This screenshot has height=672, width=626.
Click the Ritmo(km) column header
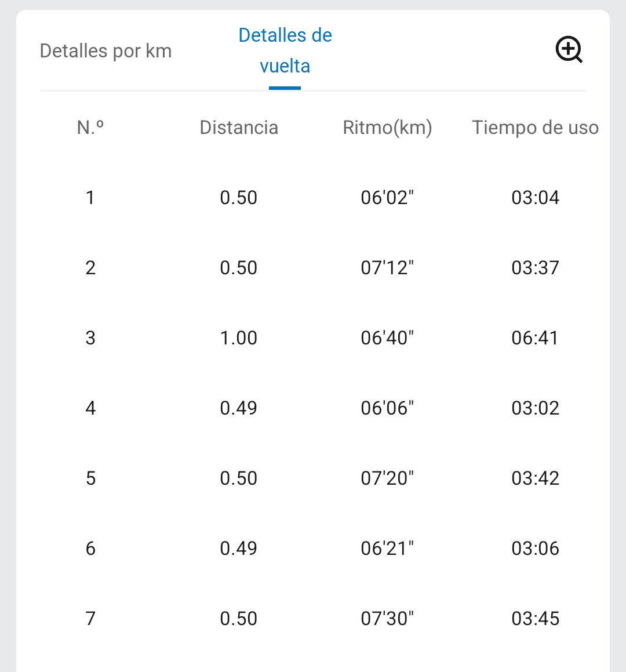point(387,128)
